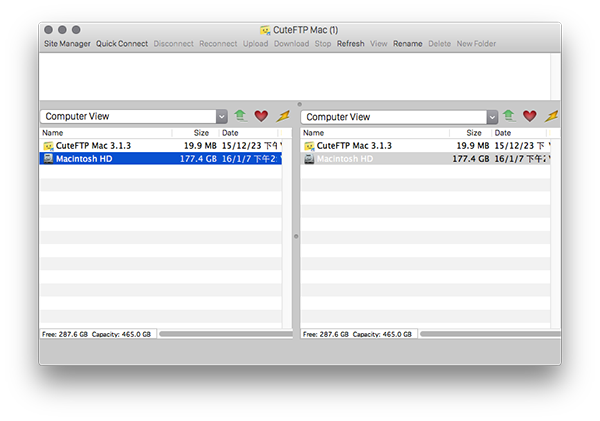
Task: Click the CuteFTP icon in left pane row
Action: (48, 146)
